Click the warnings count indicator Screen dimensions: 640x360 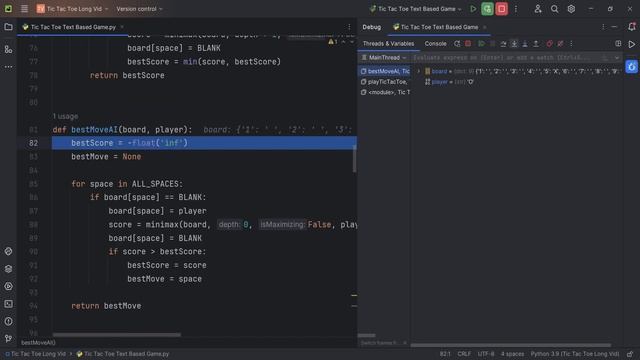(333, 42)
